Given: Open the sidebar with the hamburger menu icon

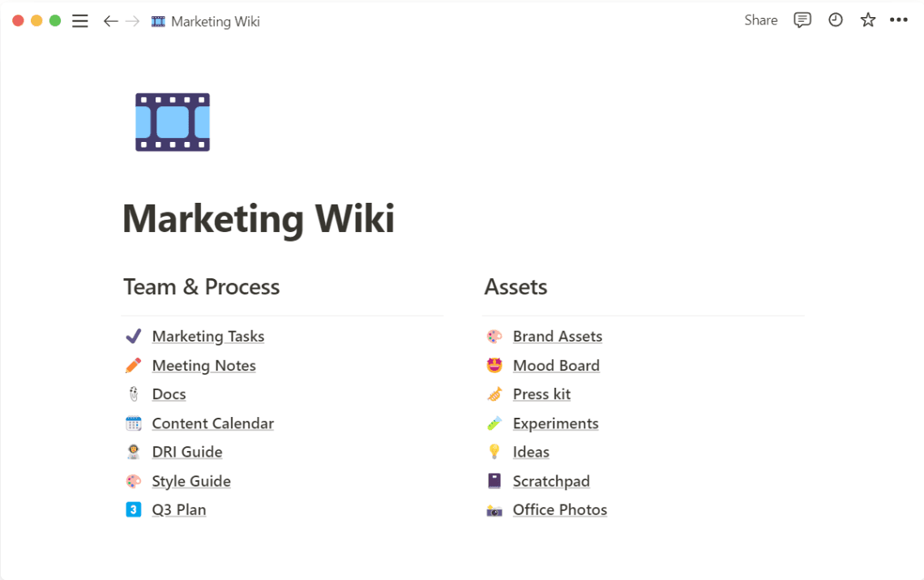Looking at the screenshot, I should [79, 20].
